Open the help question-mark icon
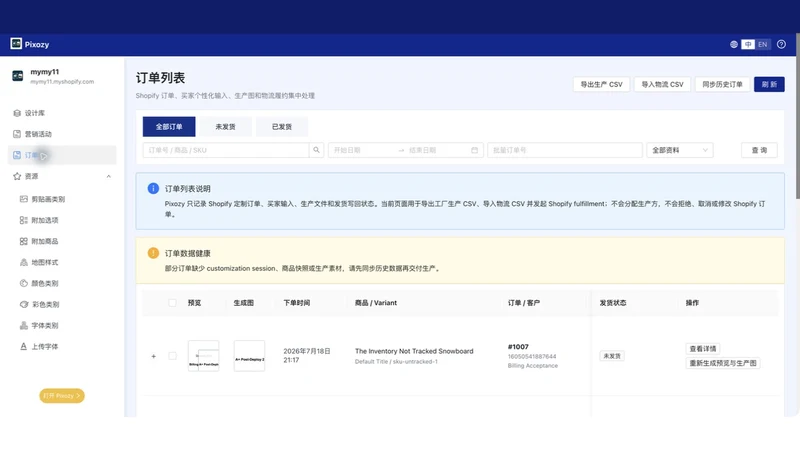800x450 pixels. click(x=781, y=44)
